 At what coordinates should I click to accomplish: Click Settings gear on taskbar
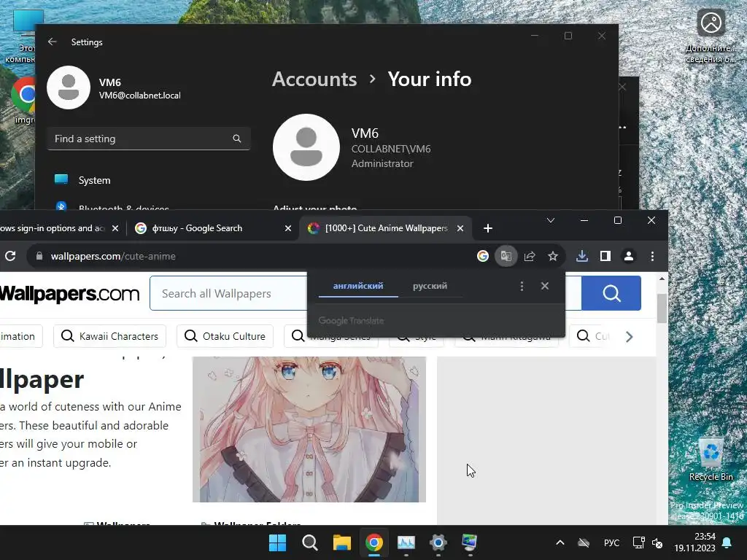[438, 542]
